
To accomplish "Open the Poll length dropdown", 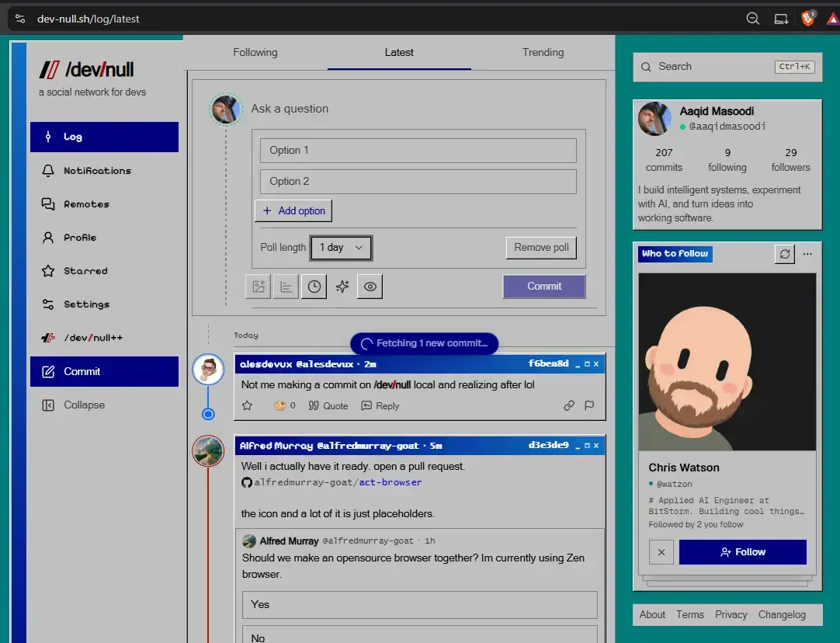I will pos(341,248).
